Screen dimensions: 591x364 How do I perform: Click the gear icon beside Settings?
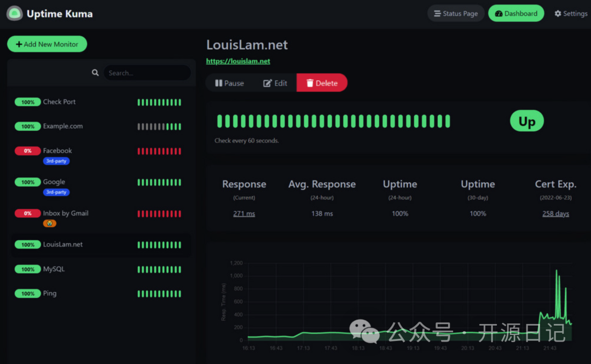(558, 14)
